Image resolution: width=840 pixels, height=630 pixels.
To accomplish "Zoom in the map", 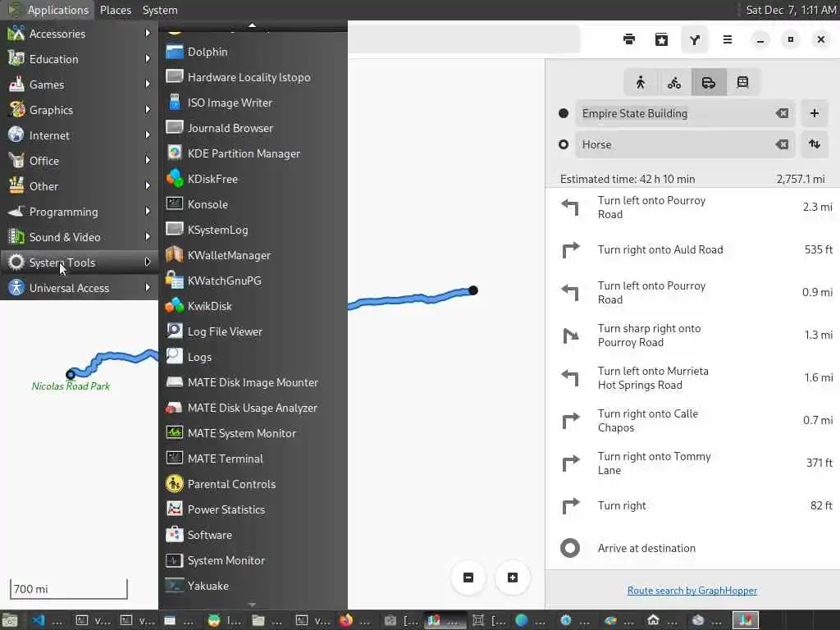I will (x=513, y=577).
